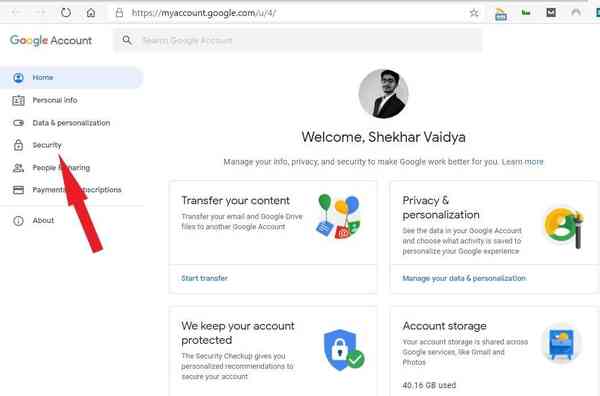Click the Google Account logo
Viewport: 600px width, 396px height.
tap(51, 40)
